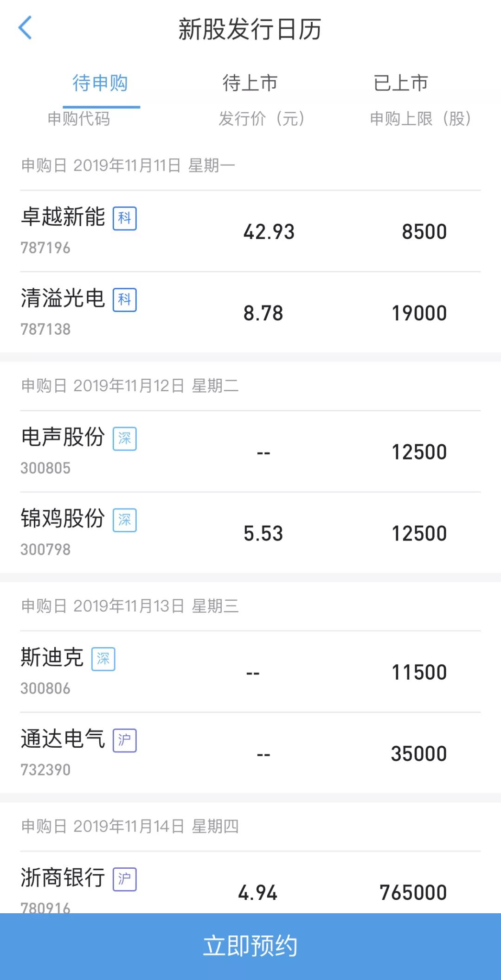Tap the 765000 subscription limit value

coord(413,893)
